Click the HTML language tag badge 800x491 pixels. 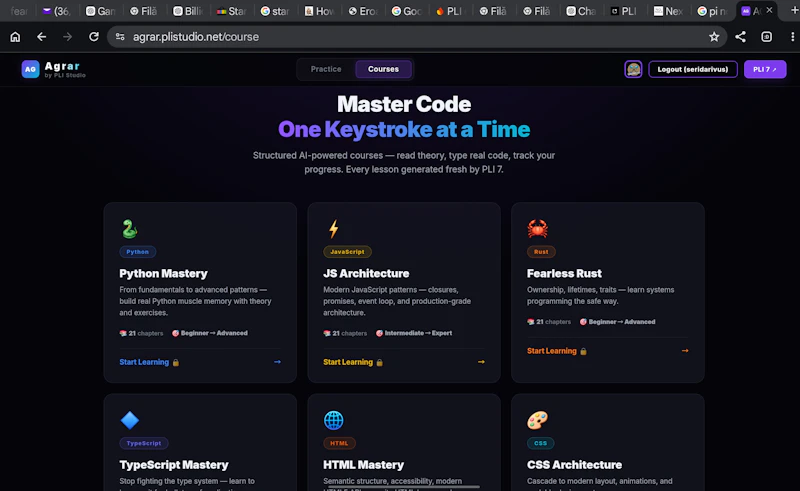tap(339, 443)
